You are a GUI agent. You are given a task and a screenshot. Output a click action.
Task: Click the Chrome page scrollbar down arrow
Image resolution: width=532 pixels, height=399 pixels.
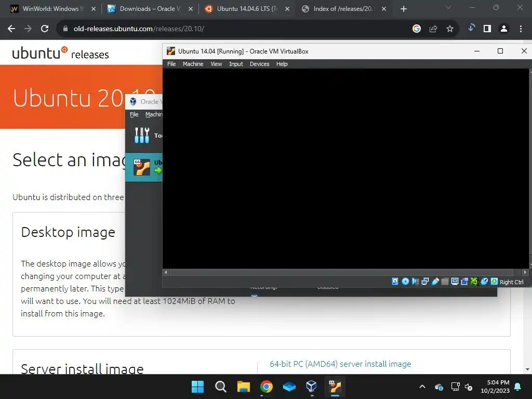[527, 369]
